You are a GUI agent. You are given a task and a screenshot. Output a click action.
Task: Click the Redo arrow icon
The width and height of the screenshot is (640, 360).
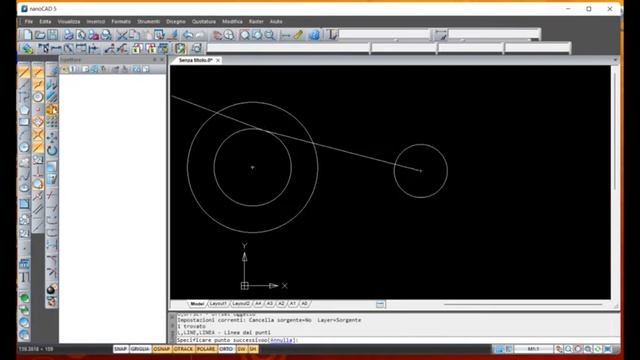tap(200, 35)
